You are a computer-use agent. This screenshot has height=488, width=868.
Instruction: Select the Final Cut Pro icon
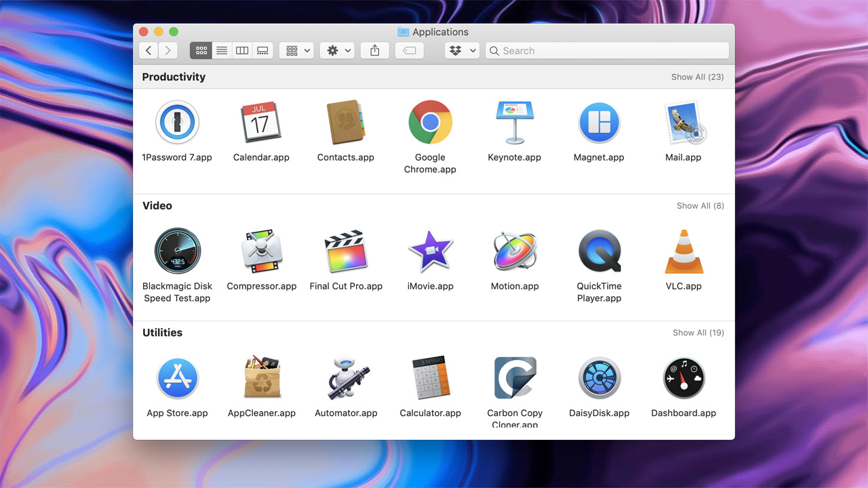[346, 251]
